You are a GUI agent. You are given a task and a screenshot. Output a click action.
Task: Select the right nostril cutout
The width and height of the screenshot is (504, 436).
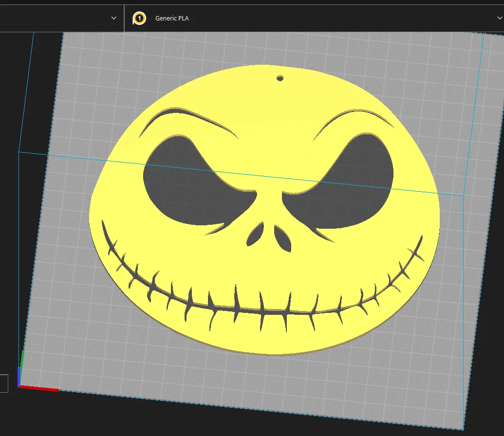pos(282,237)
